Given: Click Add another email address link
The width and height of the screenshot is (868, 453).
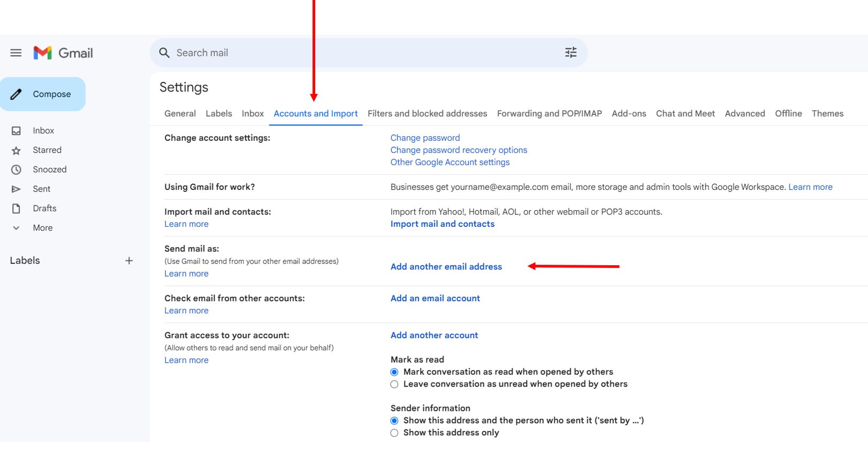Looking at the screenshot, I should [x=446, y=267].
